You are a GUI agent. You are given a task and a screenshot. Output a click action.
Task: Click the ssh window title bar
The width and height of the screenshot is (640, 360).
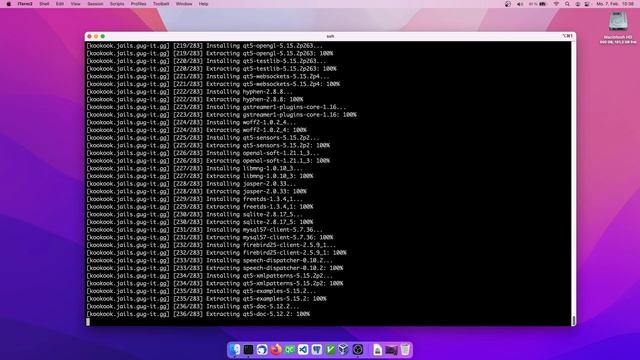pos(330,36)
